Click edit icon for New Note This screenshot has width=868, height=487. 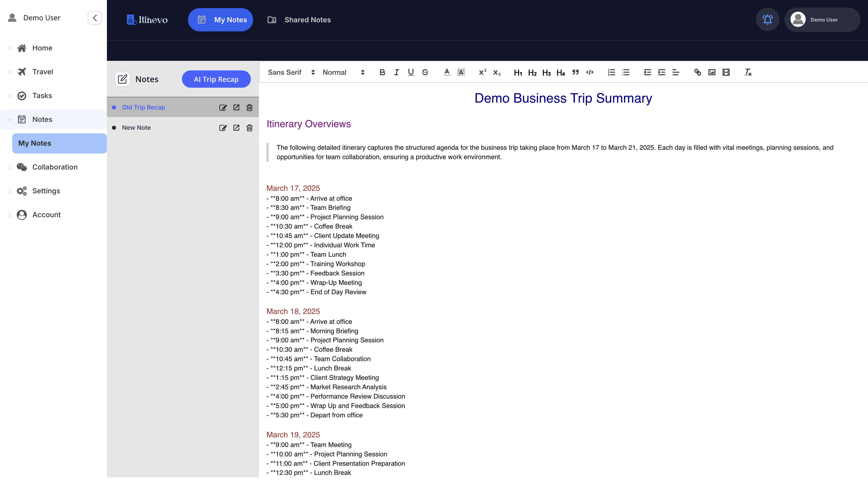pos(223,128)
